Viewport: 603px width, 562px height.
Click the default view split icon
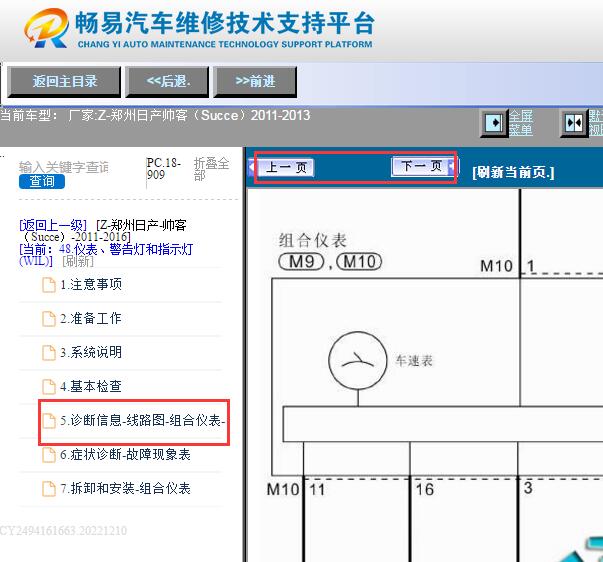(x=574, y=123)
